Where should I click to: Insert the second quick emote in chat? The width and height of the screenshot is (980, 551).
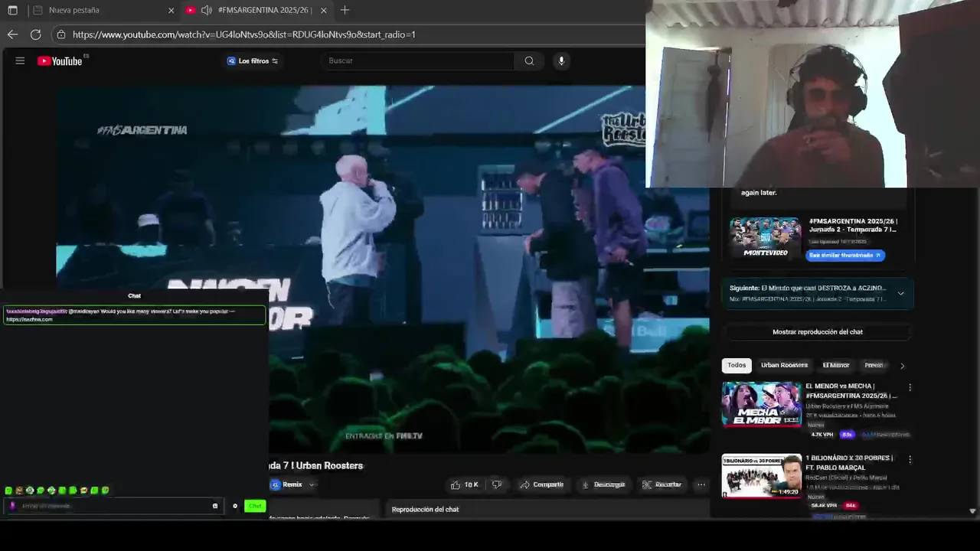(x=19, y=491)
